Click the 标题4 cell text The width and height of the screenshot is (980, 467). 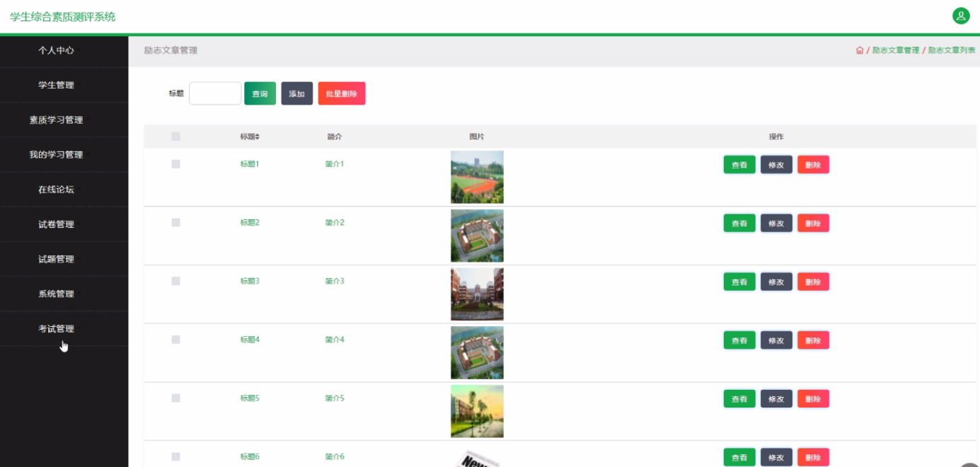coord(250,340)
